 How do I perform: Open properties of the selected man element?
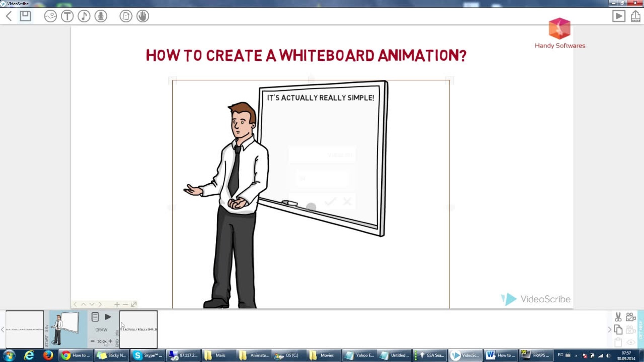pos(95,317)
